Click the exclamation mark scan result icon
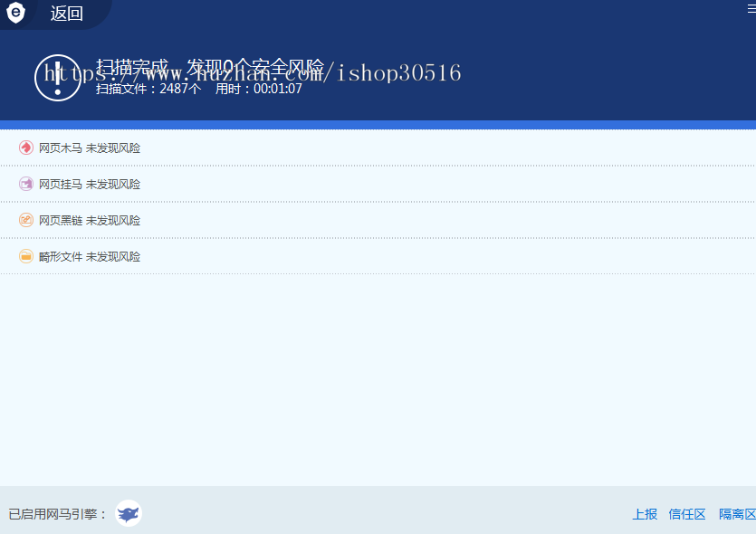The height and width of the screenshot is (534, 756). [x=57, y=77]
